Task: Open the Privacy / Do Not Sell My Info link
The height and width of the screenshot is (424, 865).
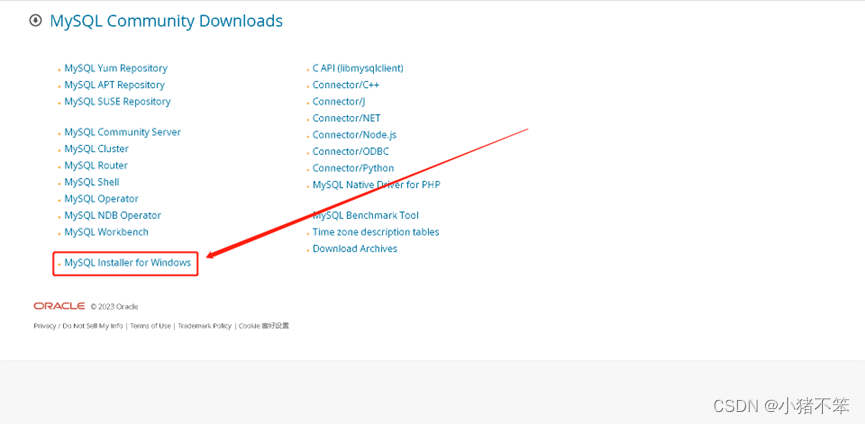Action: click(78, 326)
